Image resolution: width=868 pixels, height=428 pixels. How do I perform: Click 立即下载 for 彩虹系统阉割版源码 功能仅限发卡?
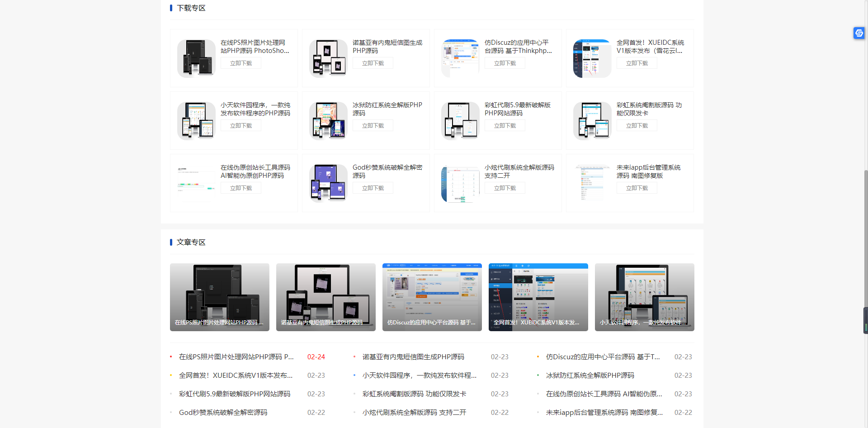click(637, 125)
